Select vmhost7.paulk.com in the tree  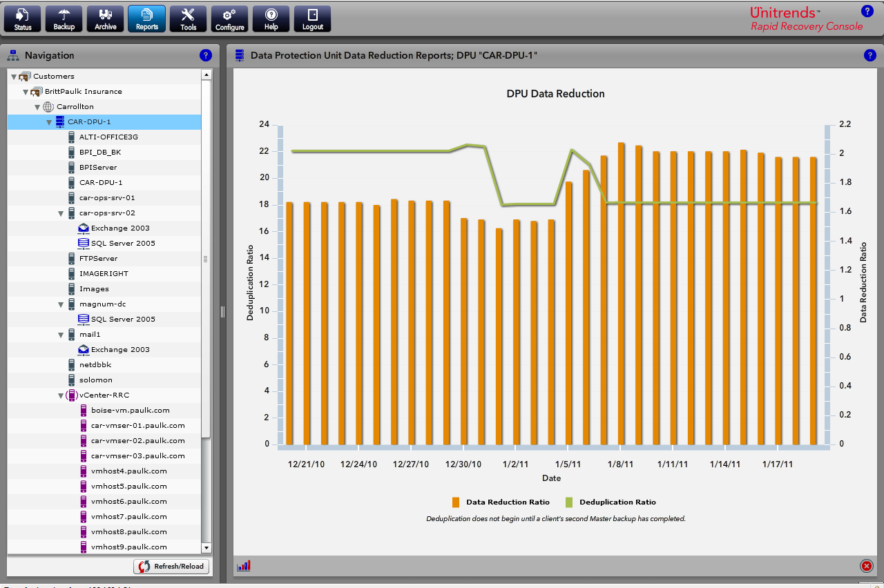[129, 517]
